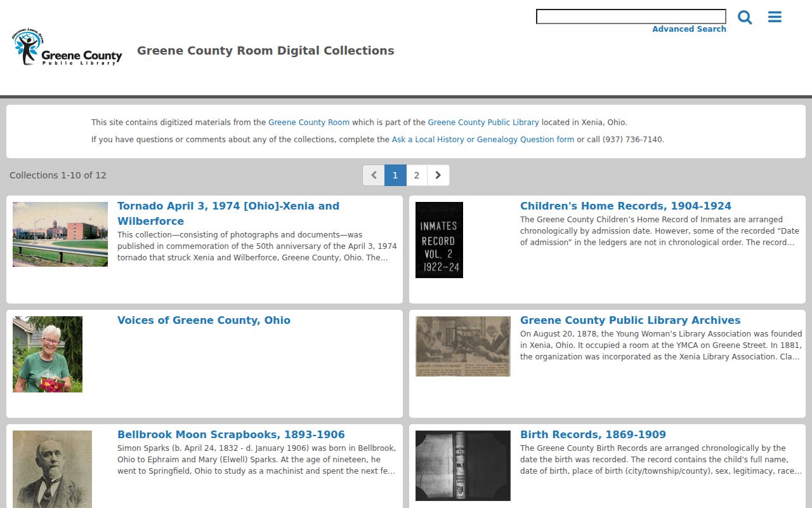Open the hamburger menu icon

click(x=775, y=17)
